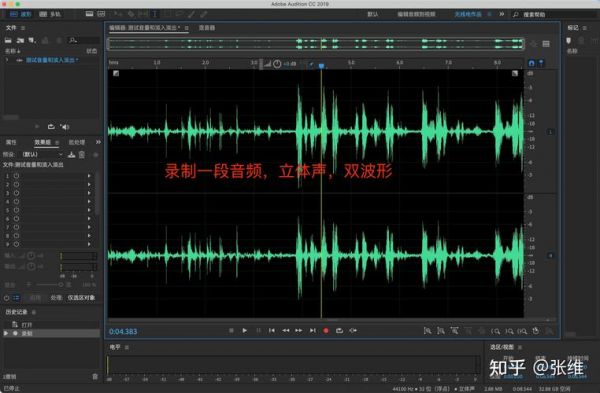
Task: Show the spectral pitch display
Action: tap(101, 14)
